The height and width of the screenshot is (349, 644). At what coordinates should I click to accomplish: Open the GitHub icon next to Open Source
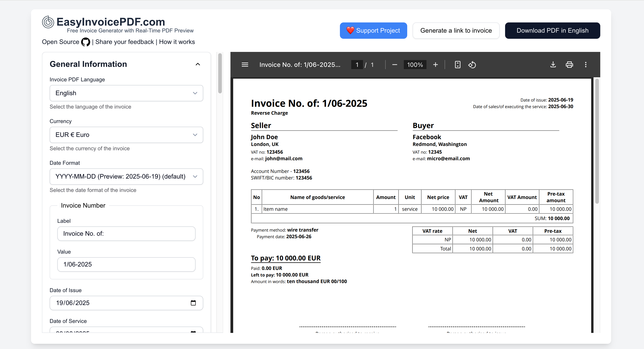[85, 42]
